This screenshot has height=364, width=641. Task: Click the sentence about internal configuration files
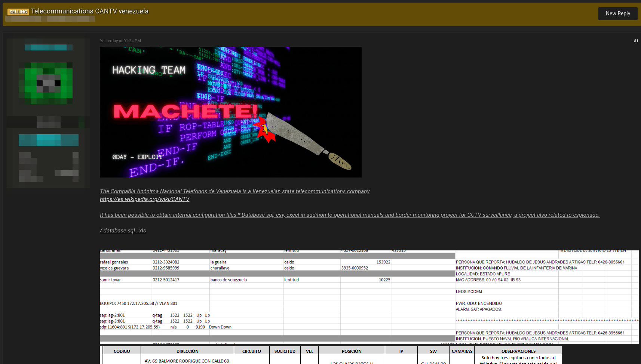349,215
